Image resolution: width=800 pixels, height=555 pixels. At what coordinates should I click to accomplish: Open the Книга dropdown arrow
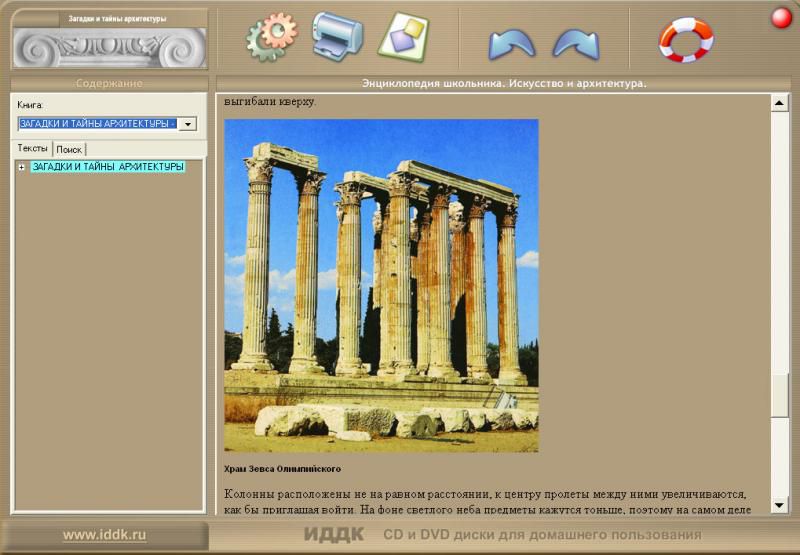(187, 124)
